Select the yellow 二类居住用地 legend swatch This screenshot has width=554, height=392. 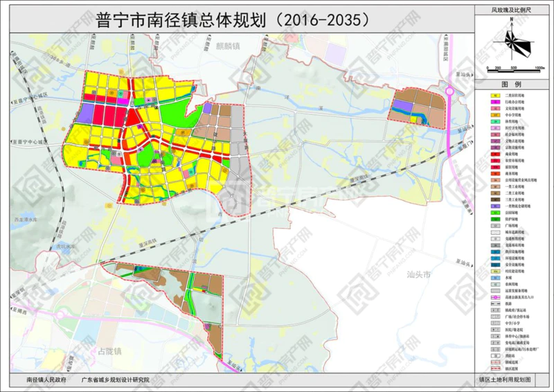495,94
